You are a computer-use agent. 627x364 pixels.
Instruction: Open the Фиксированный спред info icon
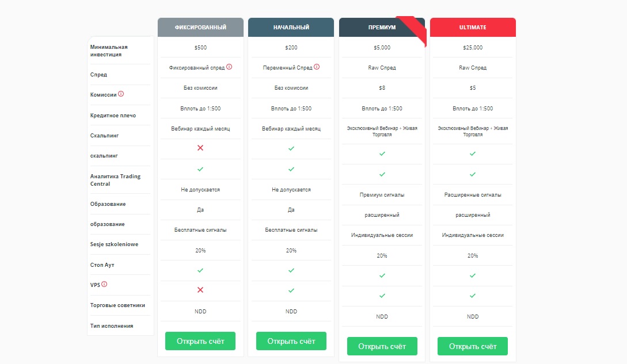[x=229, y=66]
